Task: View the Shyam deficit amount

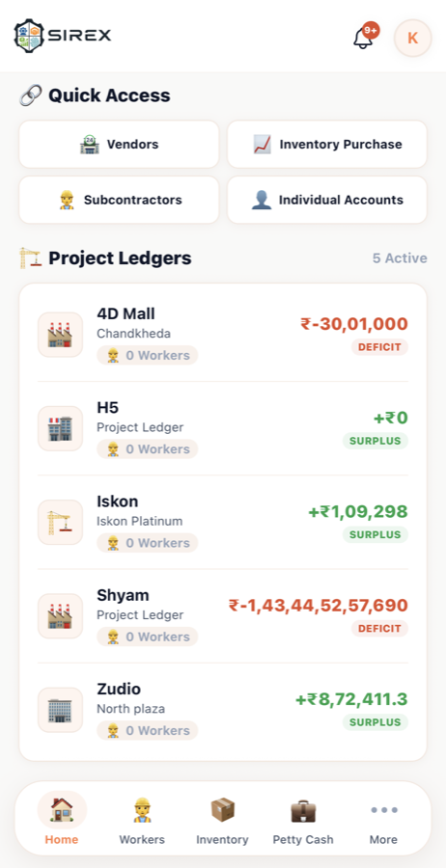Action: click(x=319, y=605)
